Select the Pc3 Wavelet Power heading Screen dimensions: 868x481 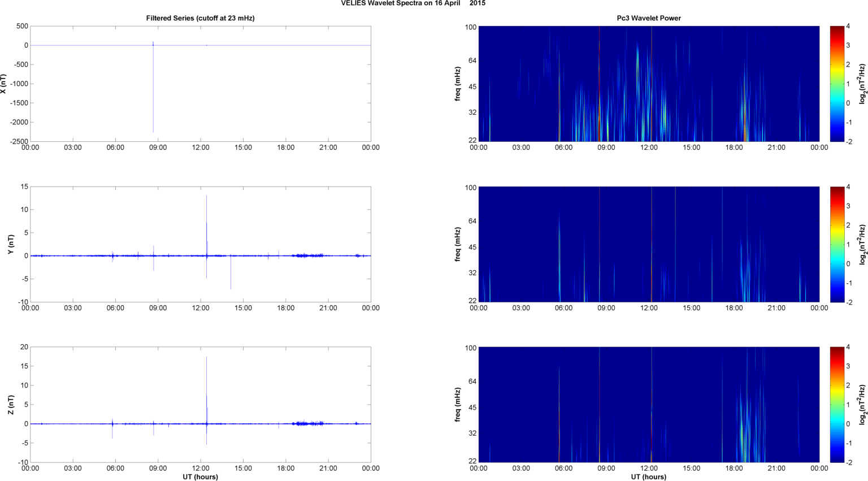(648, 18)
